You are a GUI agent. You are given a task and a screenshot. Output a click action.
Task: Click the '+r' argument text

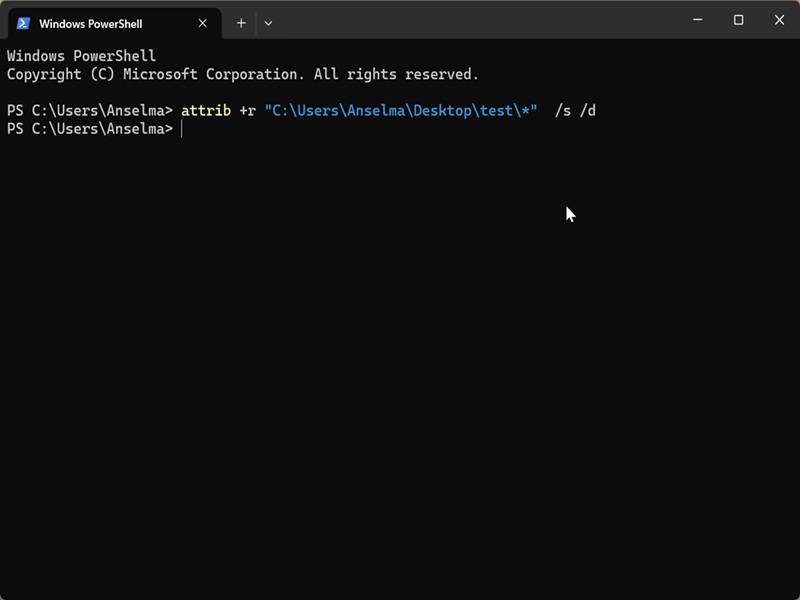click(x=247, y=111)
